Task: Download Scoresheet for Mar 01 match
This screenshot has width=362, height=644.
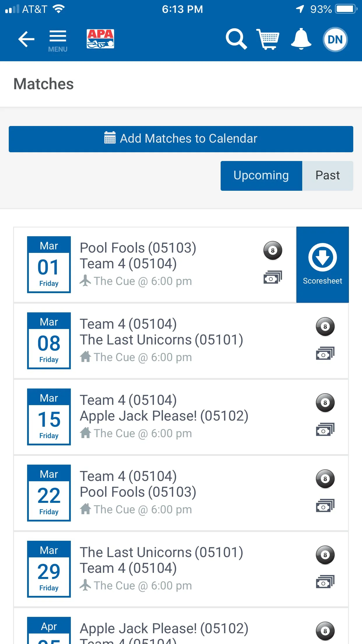Action: (x=322, y=264)
